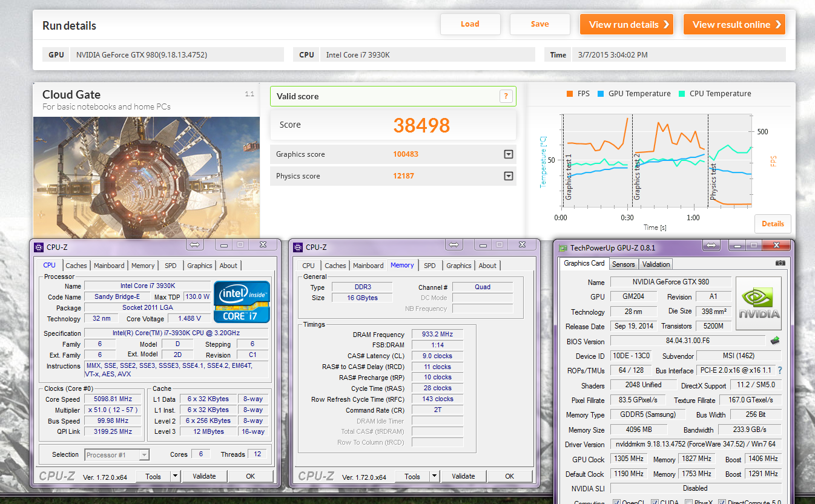Click the Memory-tab CPU-Z window title icon

297,247
